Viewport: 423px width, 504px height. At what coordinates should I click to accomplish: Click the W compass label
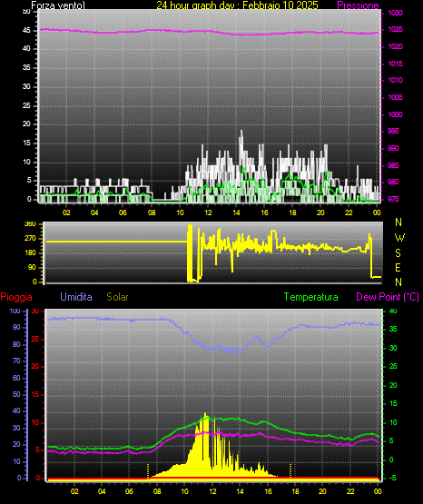pyautogui.click(x=399, y=238)
